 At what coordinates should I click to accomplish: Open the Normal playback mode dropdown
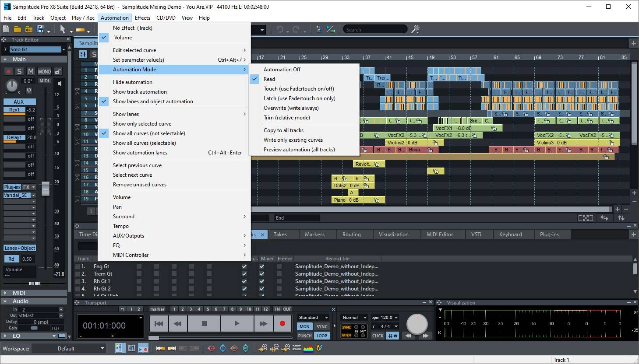coord(354,317)
